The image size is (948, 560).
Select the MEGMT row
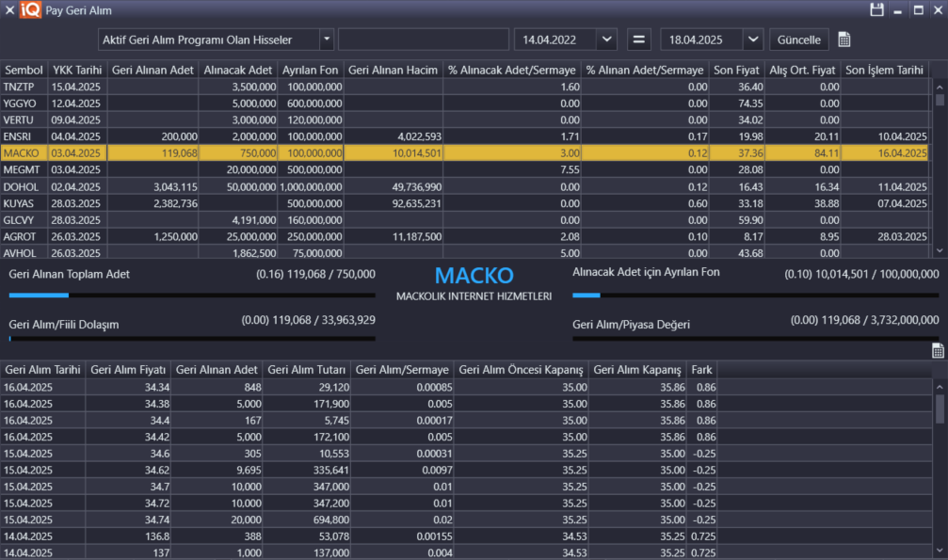click(x=464, y=170)
